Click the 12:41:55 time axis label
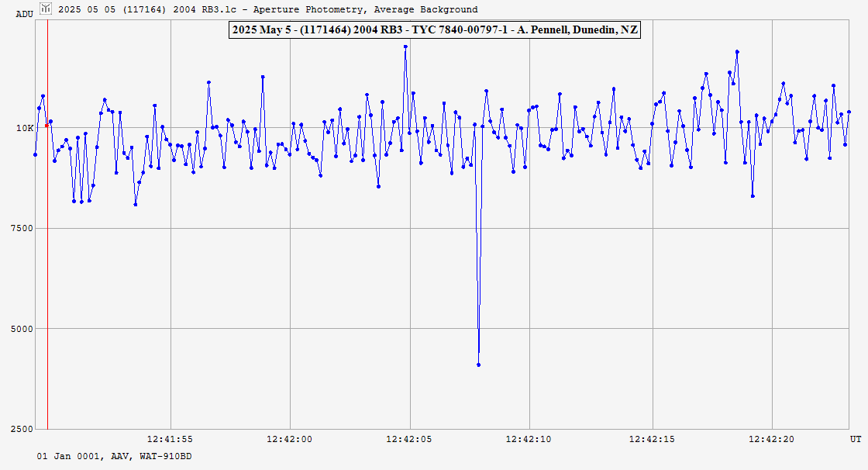The image size is (868, 470). tap(170, 439)
